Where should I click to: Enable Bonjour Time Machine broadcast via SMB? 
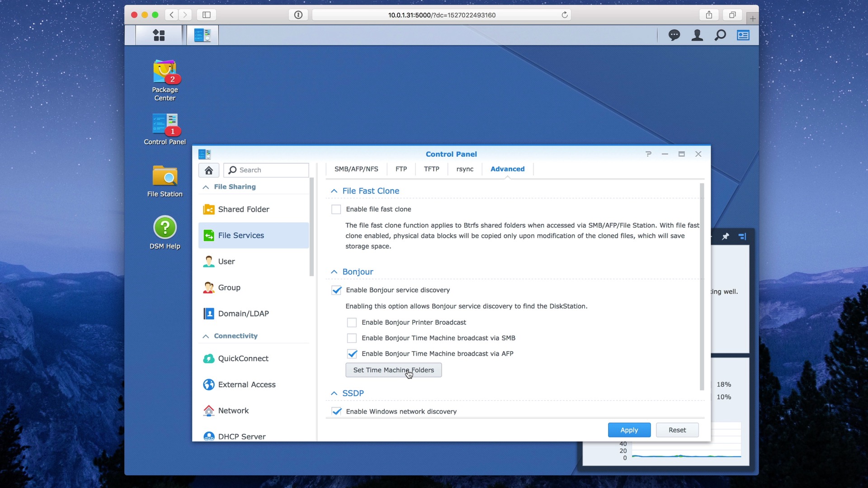[352, 338]
